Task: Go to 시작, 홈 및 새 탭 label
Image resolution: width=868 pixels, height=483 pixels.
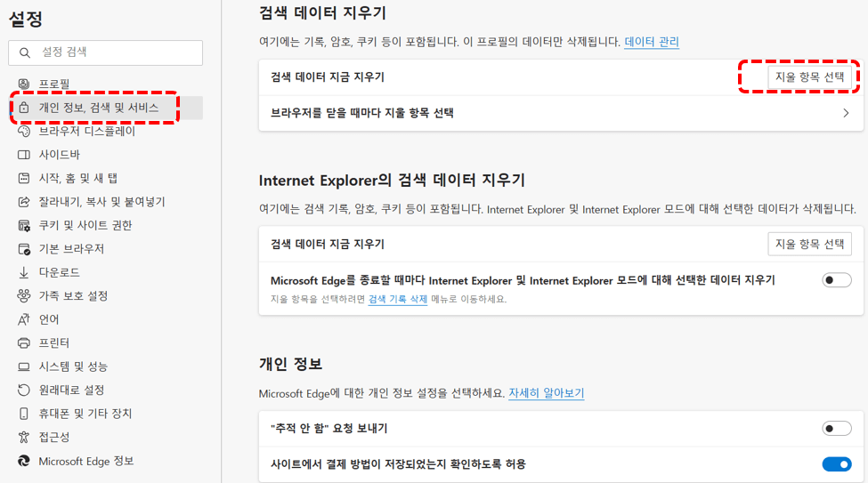Action: tap(78, 178)
